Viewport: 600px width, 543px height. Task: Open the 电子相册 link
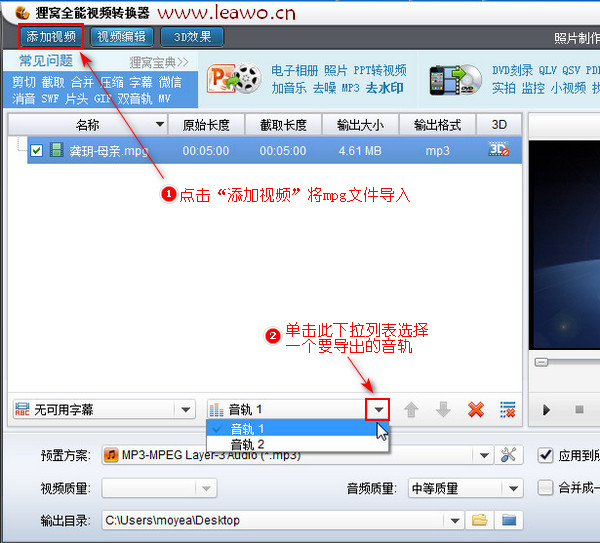pos(295,70)
